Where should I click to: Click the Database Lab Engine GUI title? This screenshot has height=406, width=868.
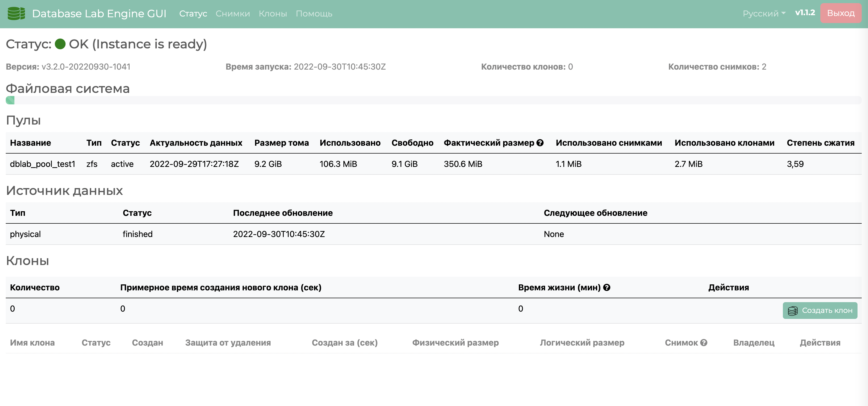click(99, 13)
